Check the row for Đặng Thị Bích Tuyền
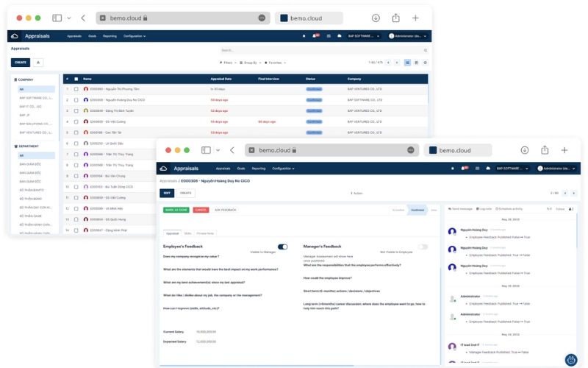Viewport: 588px width, 368px height. [76, 111]
